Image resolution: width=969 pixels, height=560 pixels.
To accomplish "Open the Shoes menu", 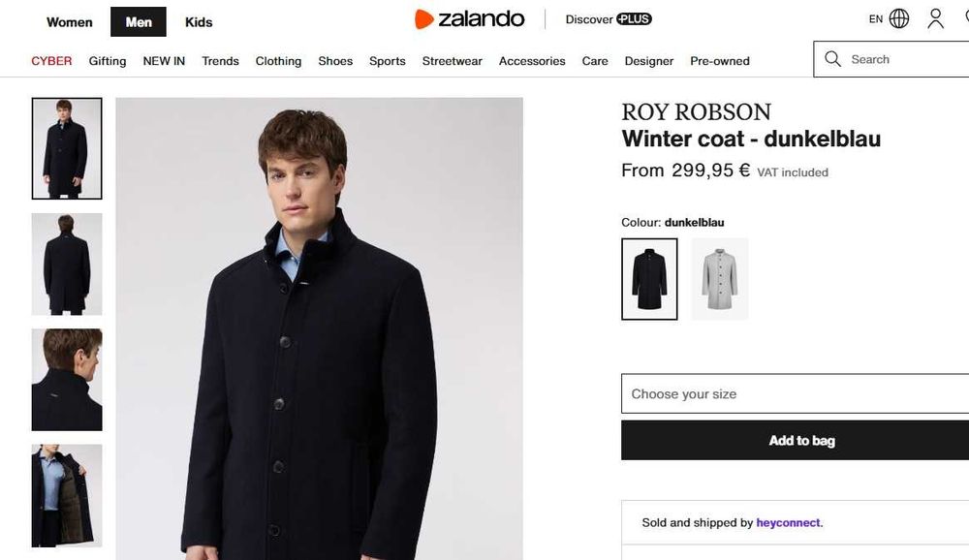I will 335,61.
